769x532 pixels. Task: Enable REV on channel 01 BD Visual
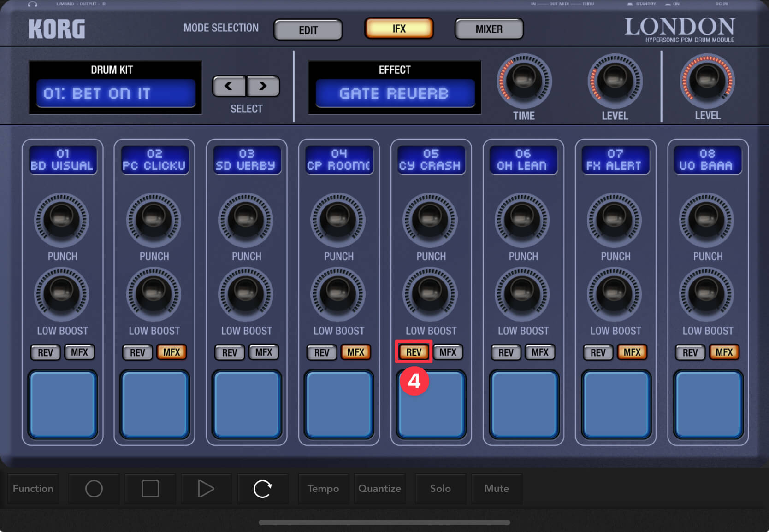click(45, 352)
